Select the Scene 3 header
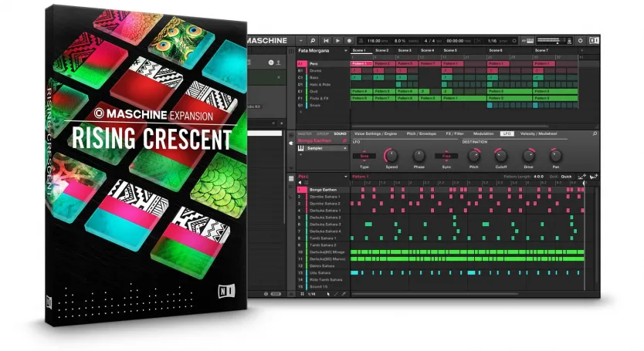 click(405, 50)
